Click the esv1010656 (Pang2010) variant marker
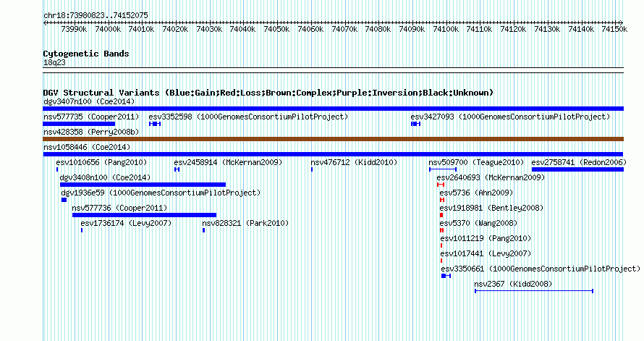The height and width of the screenshot is (341, 644). pyautogui.click(x=57, y=169)
